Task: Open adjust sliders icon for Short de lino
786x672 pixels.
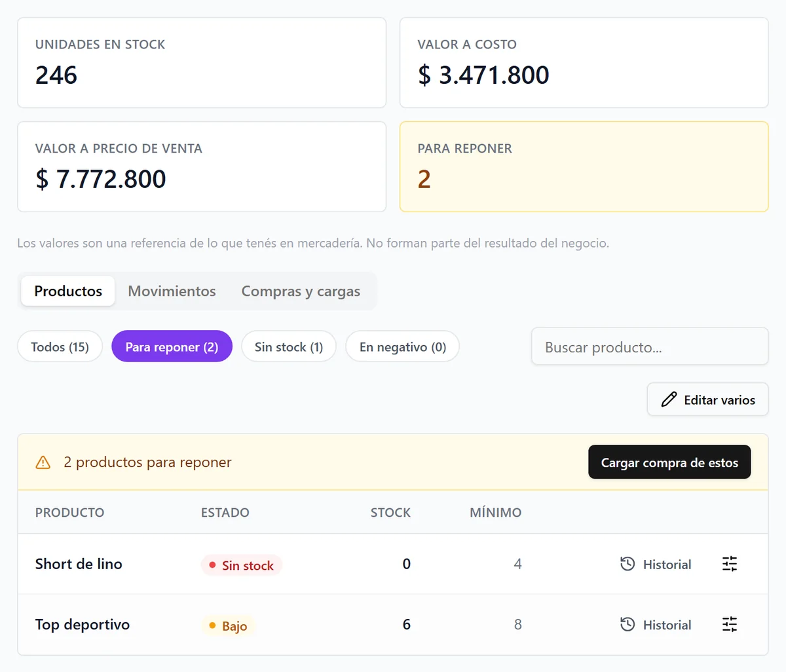Action: click(730, 564)
